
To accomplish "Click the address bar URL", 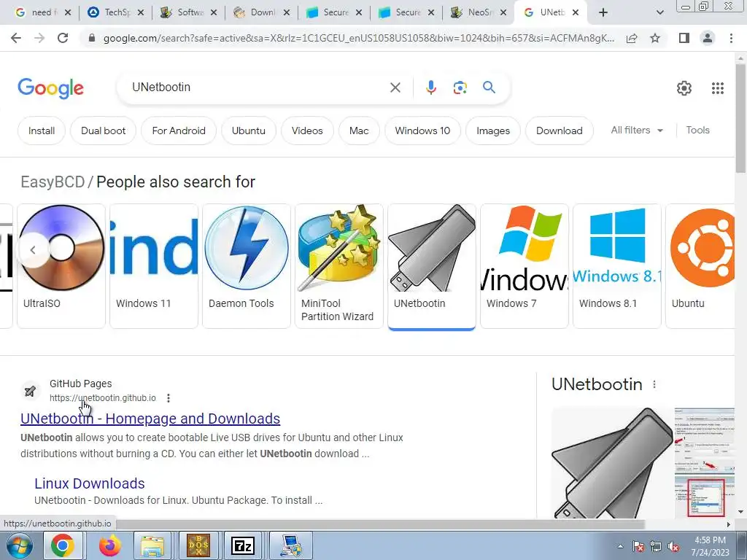I will coord(358,38).
